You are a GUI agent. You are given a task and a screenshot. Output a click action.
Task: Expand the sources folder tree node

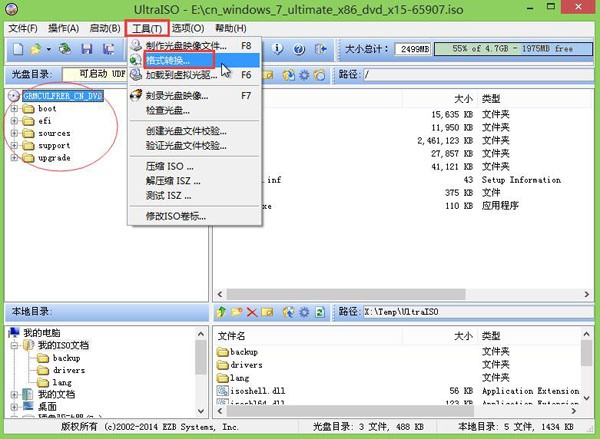click(x=14, y=133)
